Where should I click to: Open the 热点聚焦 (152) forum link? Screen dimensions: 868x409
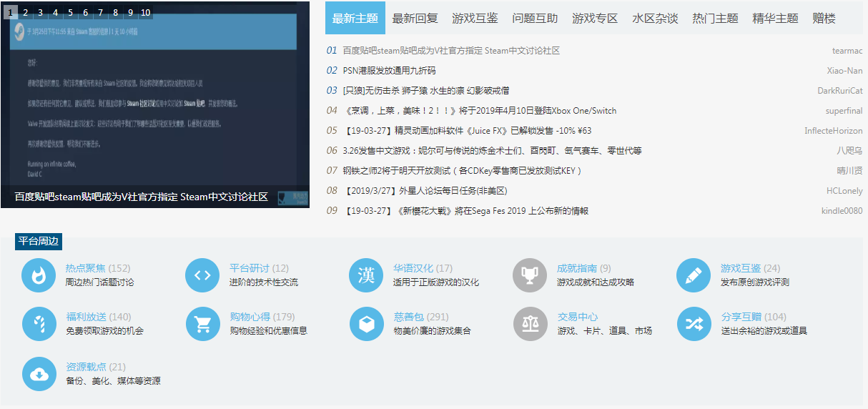(x=98, y=268)
